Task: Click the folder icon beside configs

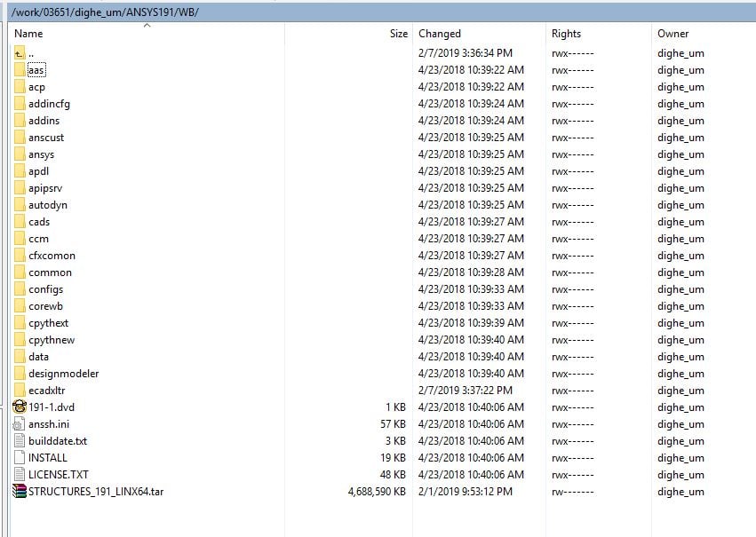Action: click(x=20, y=289)
